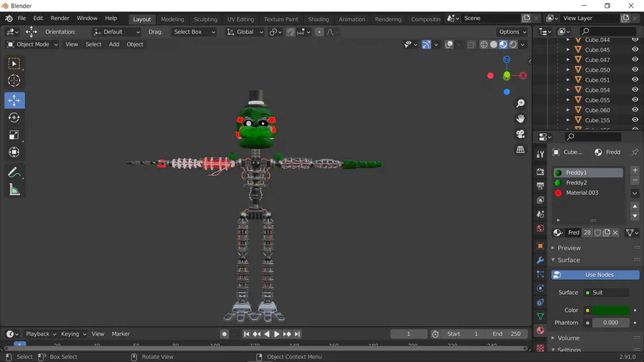Viewport: 644px width, 362px height.
Task: Click the pan view hand icon
Action: [520, 119]
